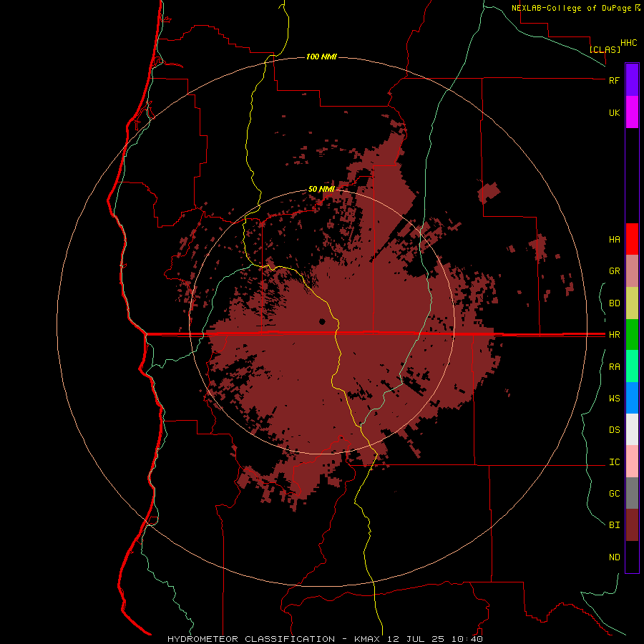Click the BD legend label
Image resolution: width=644 pixels, height=644 pixels.
pyautogui.click(x=614, y=303)
